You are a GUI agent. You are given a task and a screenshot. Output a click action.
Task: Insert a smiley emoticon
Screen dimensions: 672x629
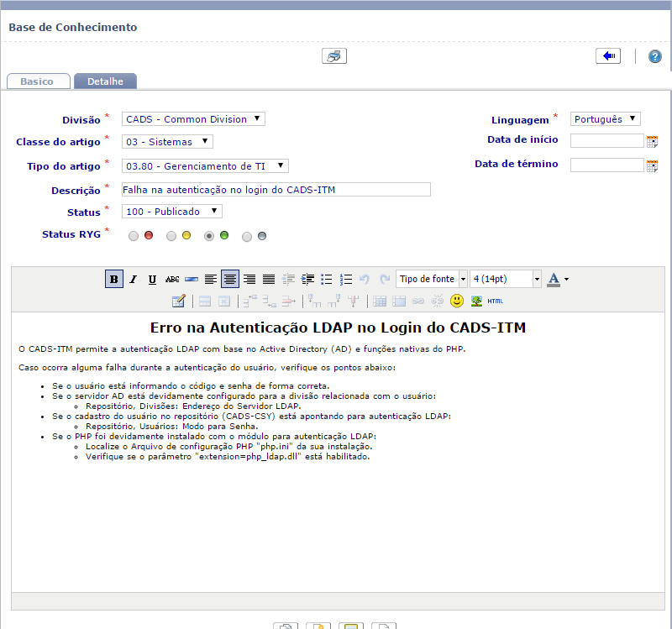pyautogui.click(x=457, y=301)
